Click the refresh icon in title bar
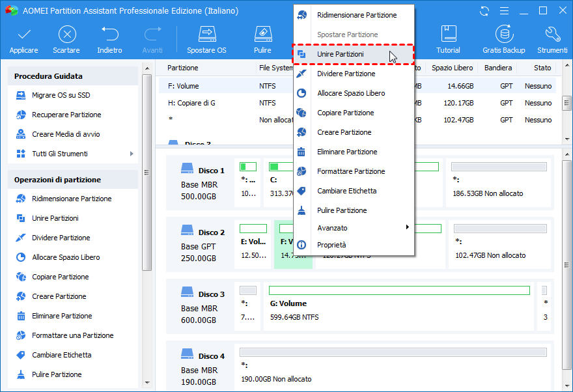 (x=484, y=11)
